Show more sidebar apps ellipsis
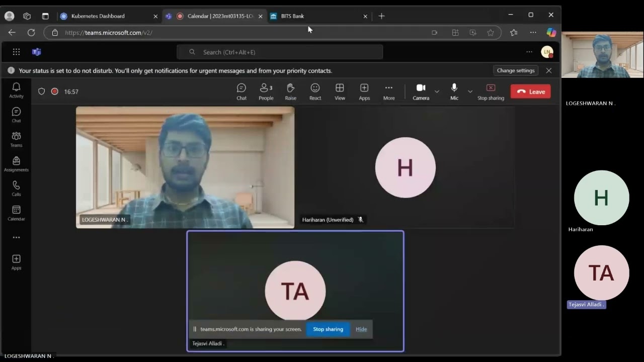Viewport: 644px width, 362px height. (x=16, y=237)
